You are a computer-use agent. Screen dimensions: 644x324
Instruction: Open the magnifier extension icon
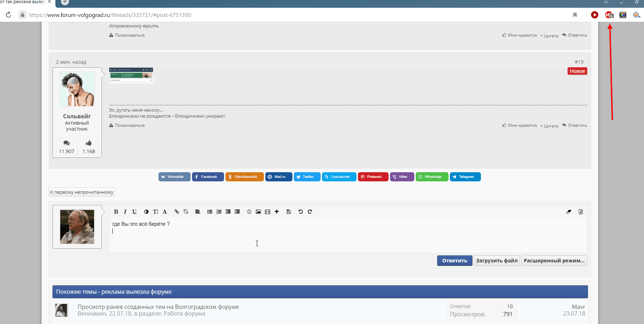click(637, 15)
